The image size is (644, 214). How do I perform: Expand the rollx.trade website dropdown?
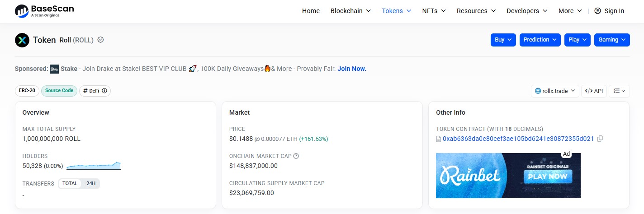coord(555,91)
